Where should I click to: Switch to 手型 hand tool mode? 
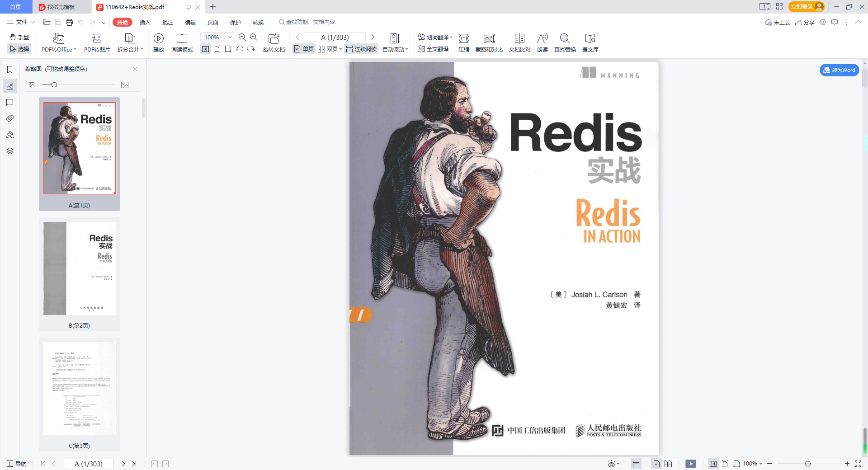pos(19,37)
